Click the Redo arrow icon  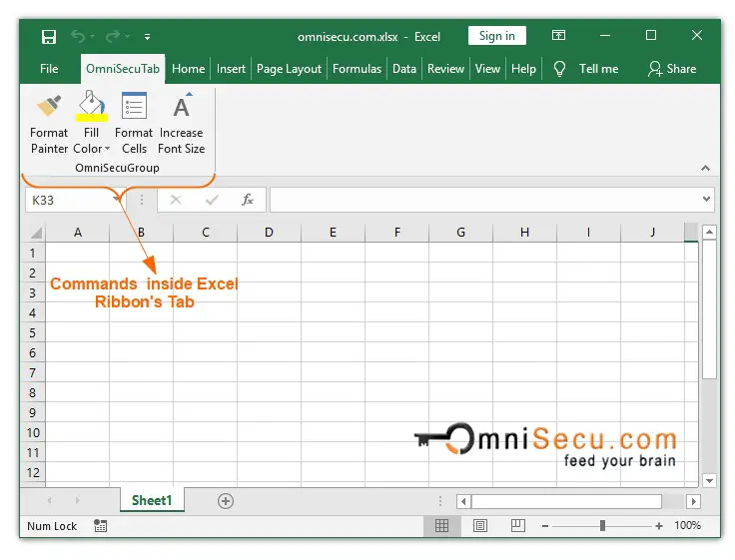pos(113,36)
